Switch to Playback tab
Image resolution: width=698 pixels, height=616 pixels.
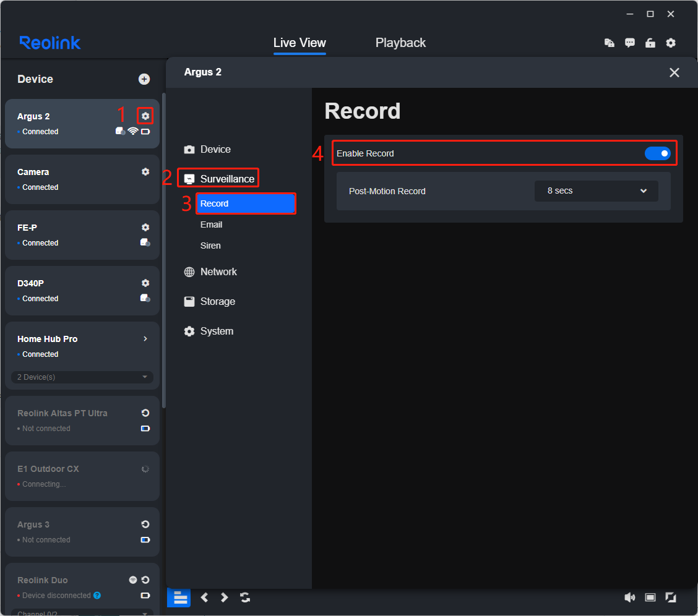[400, 43]
